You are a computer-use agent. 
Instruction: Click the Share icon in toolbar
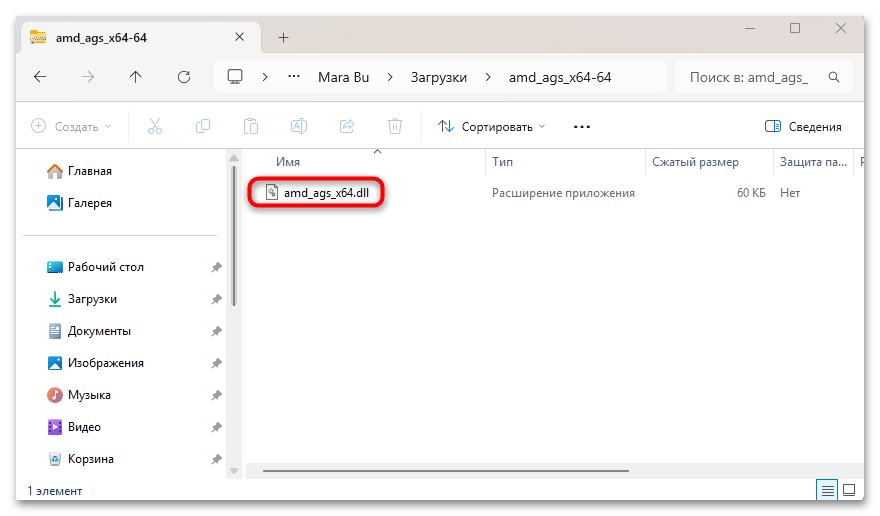point(347,126)
